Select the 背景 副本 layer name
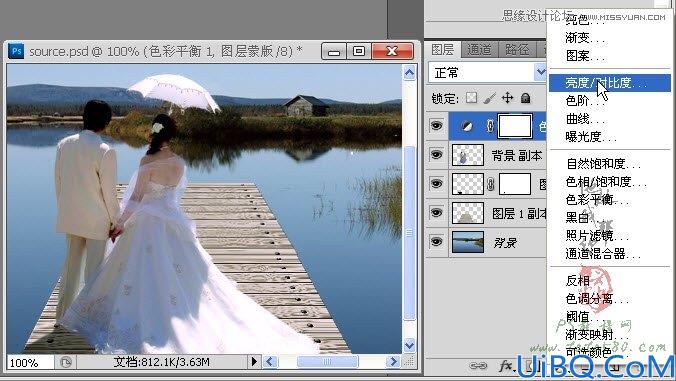 click(517, 155)
